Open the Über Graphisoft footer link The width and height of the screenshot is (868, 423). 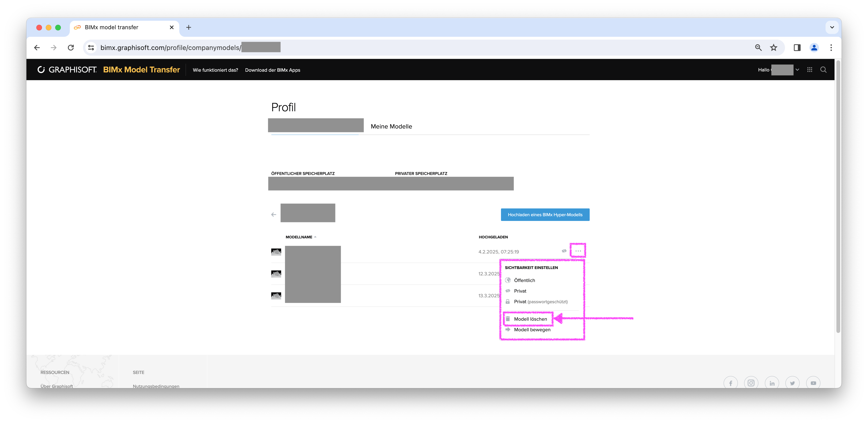click(x=57, y=386)
